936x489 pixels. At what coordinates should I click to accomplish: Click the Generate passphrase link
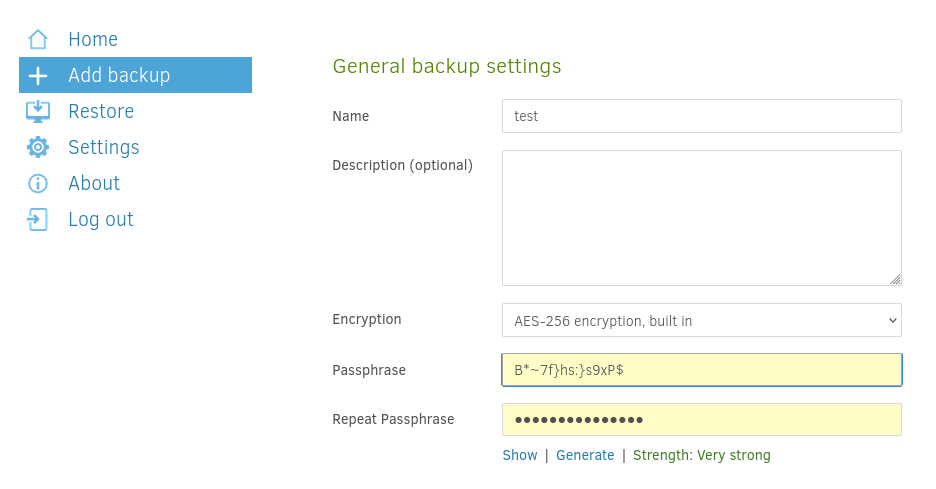585,455
